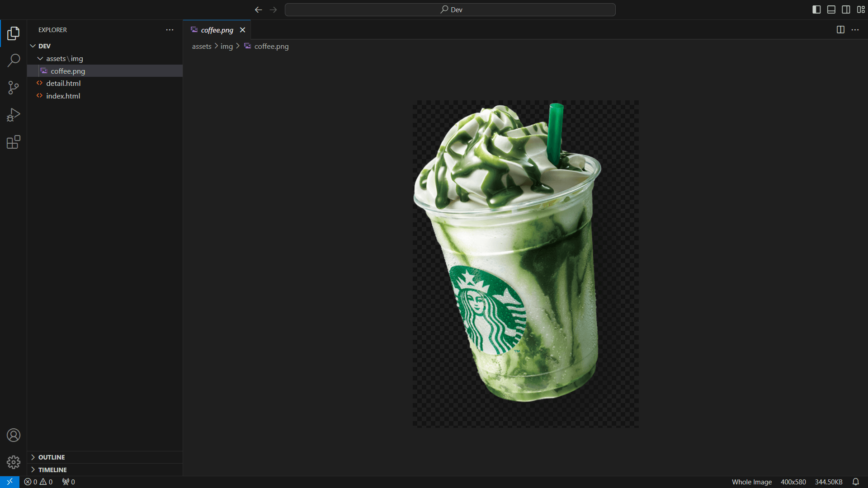
Task: Close the coffee.png tab
Action: click(x=242, y=30)
